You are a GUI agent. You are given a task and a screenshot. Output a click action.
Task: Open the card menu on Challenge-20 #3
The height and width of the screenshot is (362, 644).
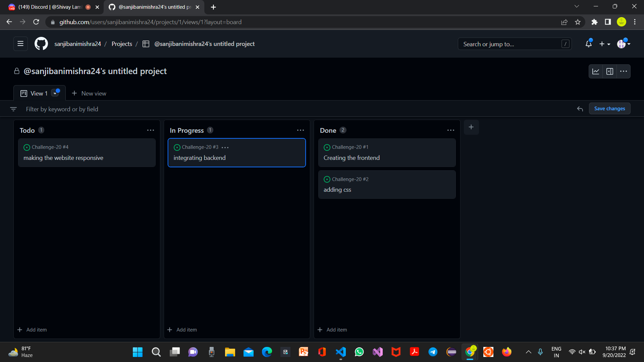coord(225,147)
